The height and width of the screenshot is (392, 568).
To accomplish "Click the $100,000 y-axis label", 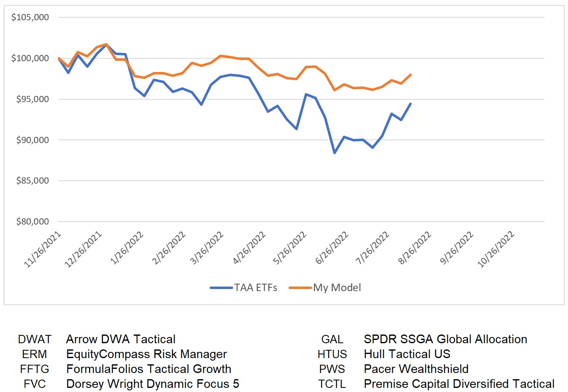I will click(30, 58).
